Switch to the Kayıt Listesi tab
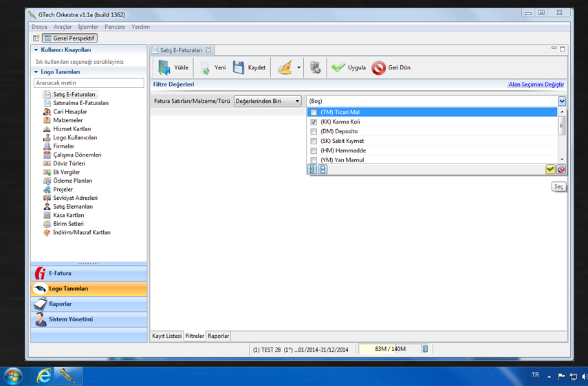The height and width of the screenshot is (386, 588). click(x=167, y=337)
